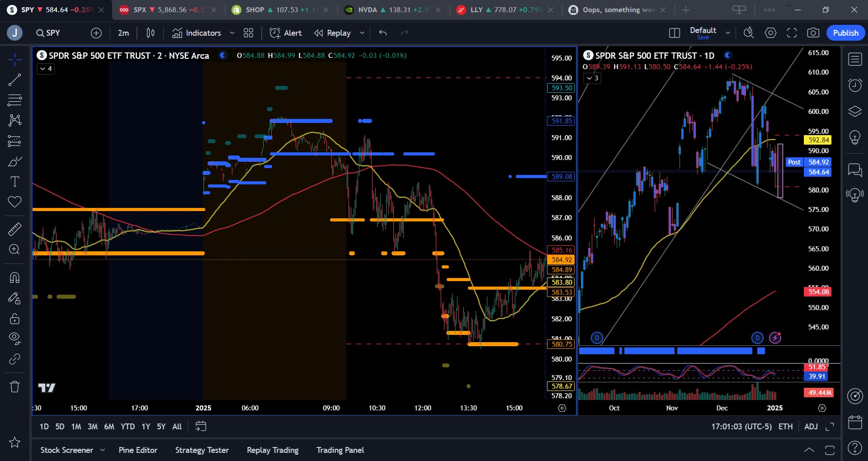Screen dimensions: 868x461
Task: Open the favorites star toolbar
Action: coord(14,442)
